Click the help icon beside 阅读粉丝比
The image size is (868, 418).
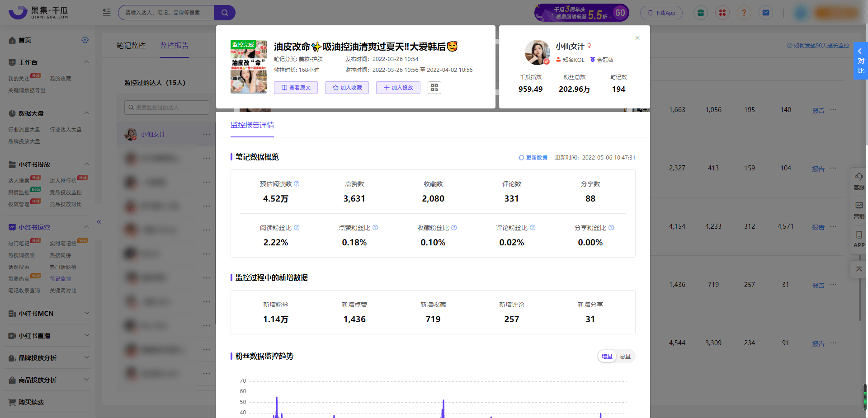tap(297, 228)
